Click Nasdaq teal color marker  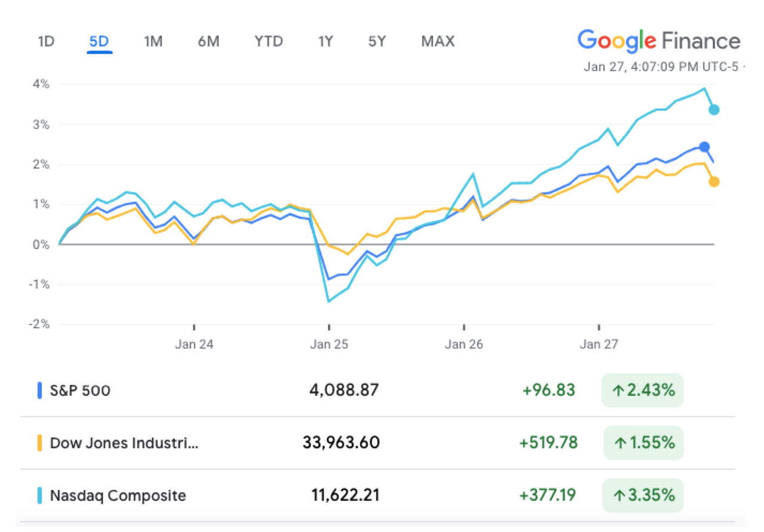(39, 495)
